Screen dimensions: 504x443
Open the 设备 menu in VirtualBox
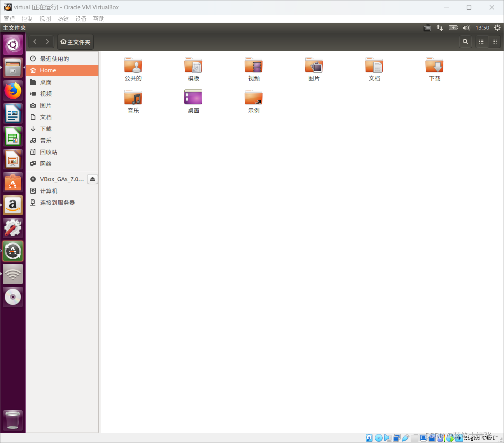click(x=81, y=18)
